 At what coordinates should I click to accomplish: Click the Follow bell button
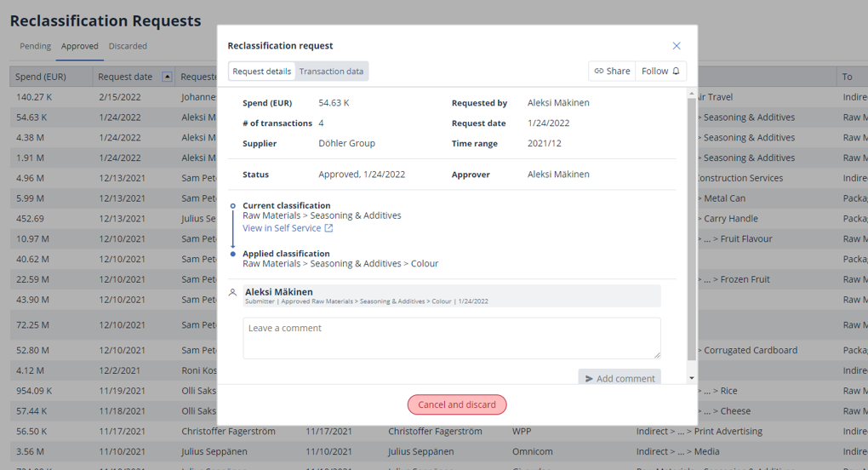(661, 72)
